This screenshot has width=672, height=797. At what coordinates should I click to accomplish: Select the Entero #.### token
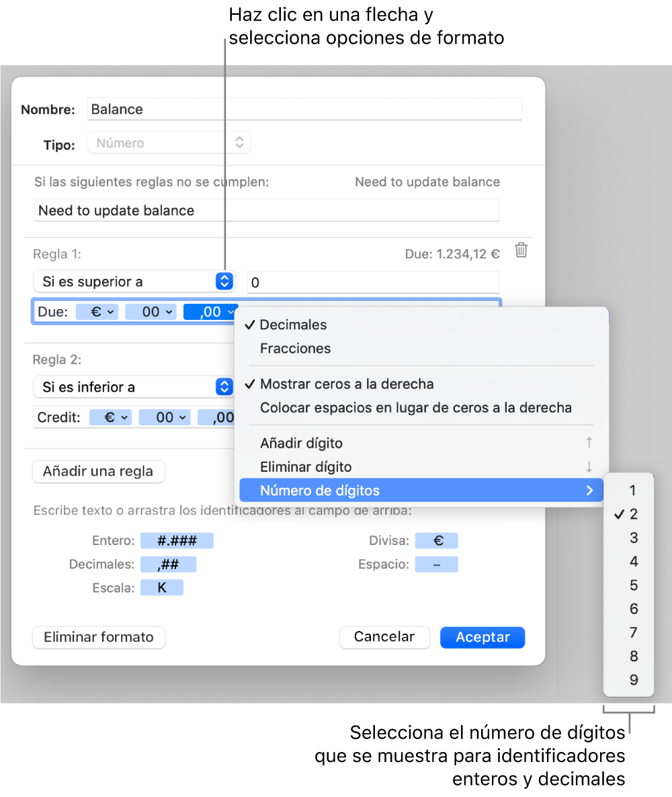[177, 540]
